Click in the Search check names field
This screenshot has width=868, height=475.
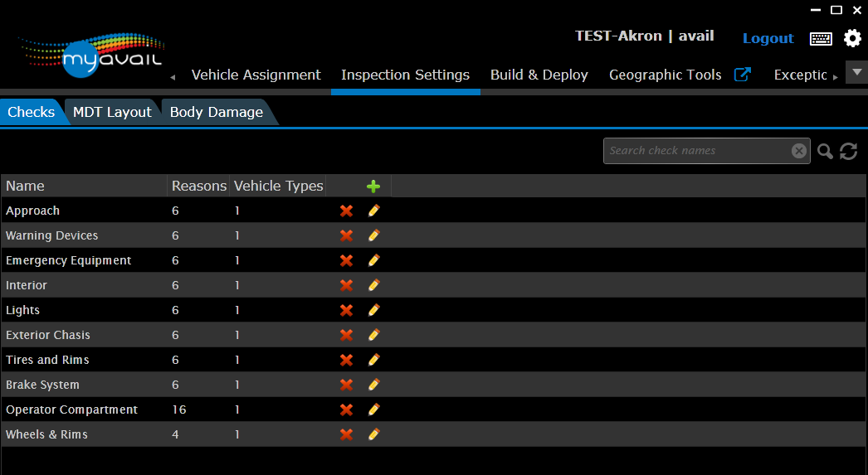click(x=697, y=151)
